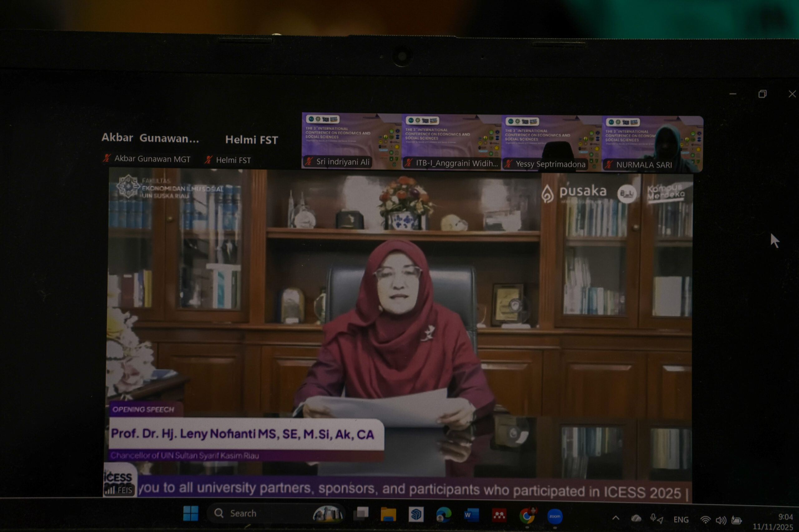This screenshot has height=532, width=799.
Task: Launch File Explorer from taskbar
Action: (388, 514)
